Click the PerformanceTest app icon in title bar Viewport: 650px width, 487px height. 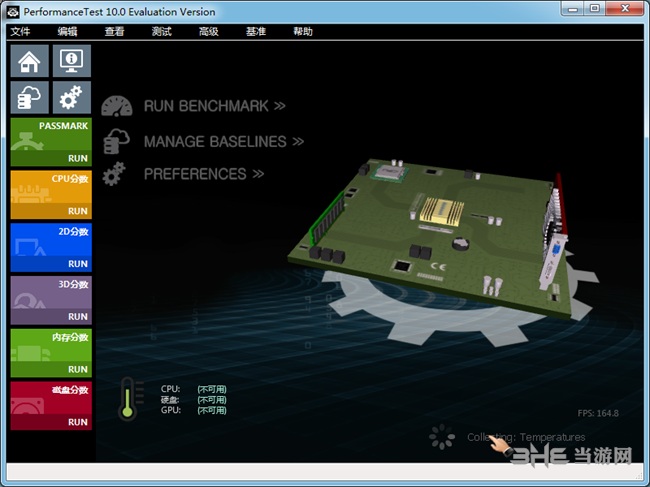click(13, 12)
